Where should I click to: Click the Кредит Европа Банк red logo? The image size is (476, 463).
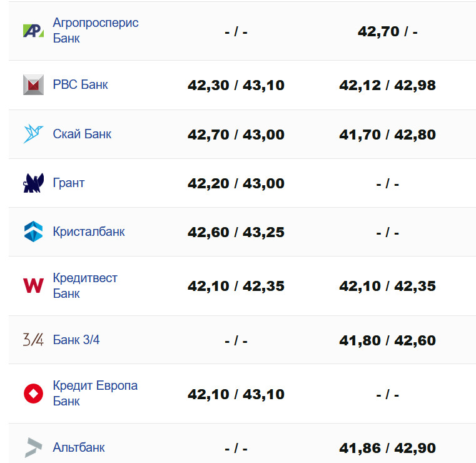(x=33, y=394)
